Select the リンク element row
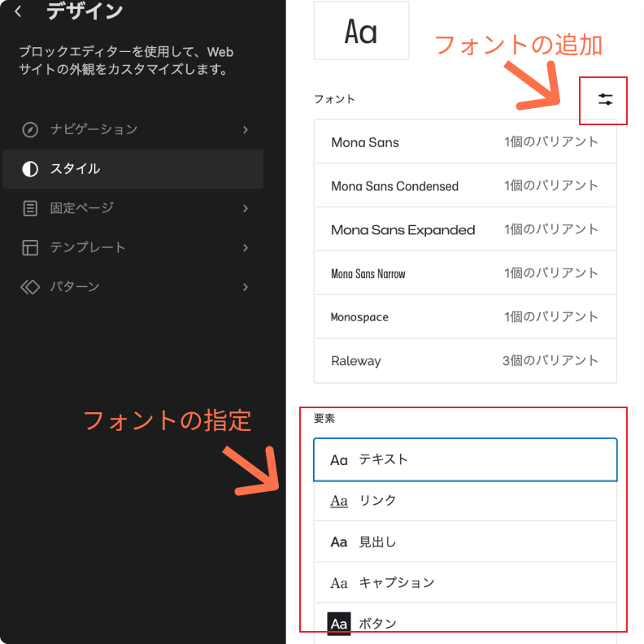Screen dimensions: 644x644 465,501
